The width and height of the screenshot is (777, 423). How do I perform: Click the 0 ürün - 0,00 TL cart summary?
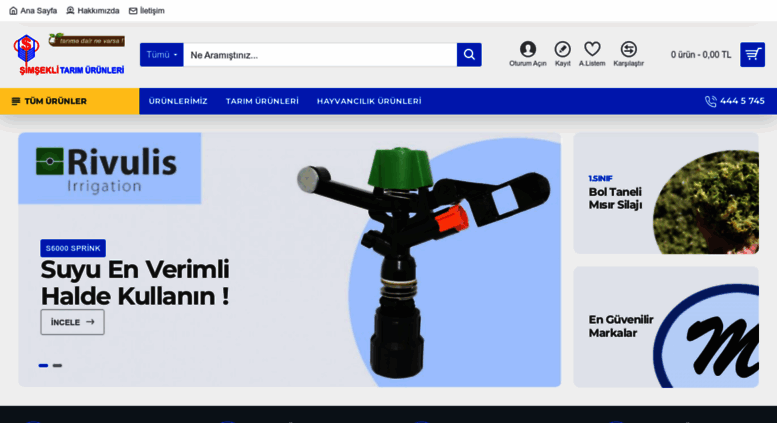(x=701, y=54)
